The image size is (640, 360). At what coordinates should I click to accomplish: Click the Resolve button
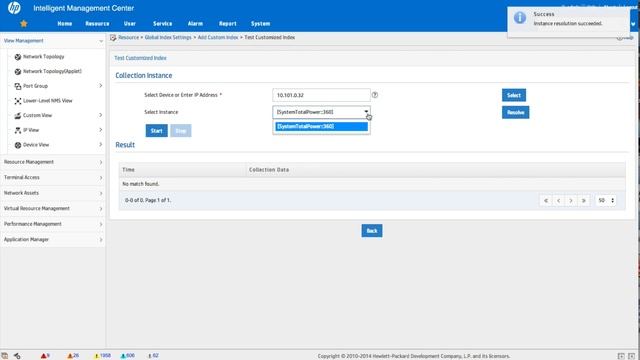click(x=516, y=112)
